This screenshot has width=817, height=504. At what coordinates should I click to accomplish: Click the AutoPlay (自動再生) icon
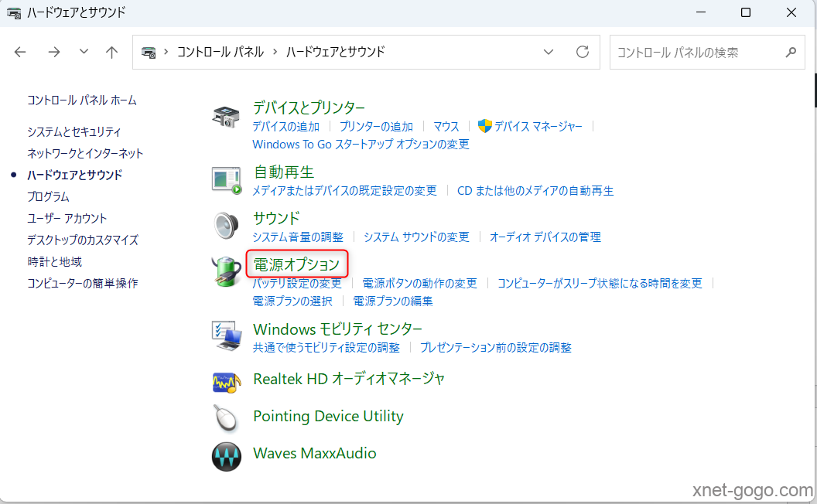(226, 180)
